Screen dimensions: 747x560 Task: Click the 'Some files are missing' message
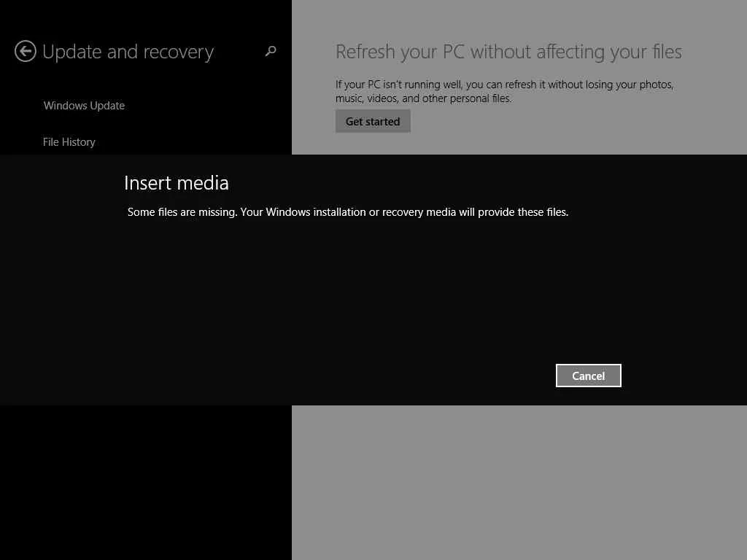(x=348, y=212)
